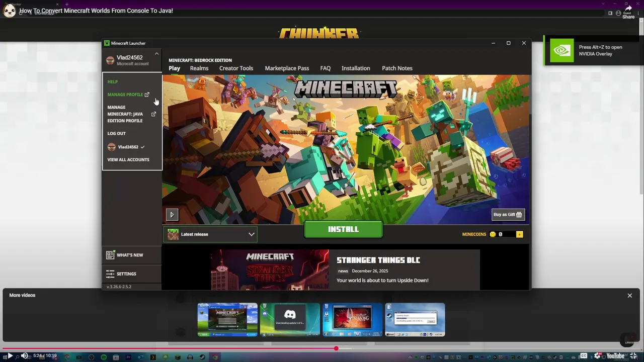Image resolution: width=644 pixels, height=362 pixels.
Task: Click the What's New newspaper icon
Action: point(110,255)
